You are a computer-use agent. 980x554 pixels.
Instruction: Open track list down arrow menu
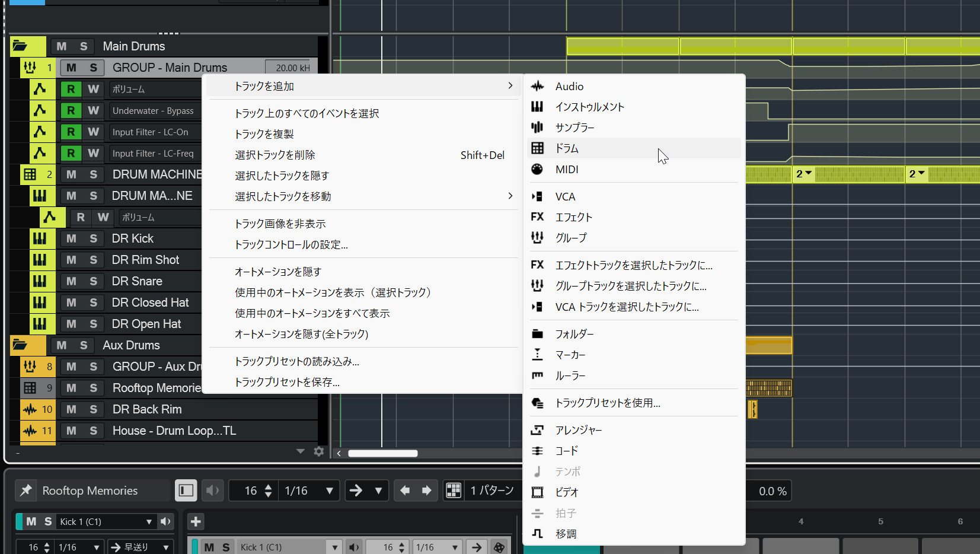301,451
